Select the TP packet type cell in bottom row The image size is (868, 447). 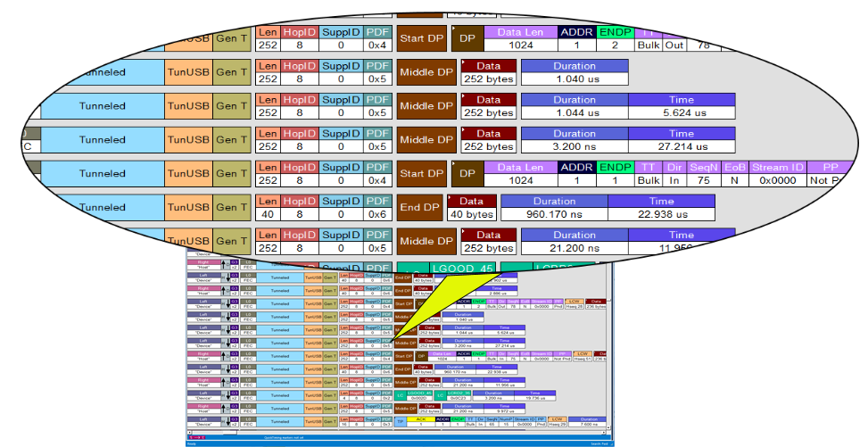pos(401,422)
